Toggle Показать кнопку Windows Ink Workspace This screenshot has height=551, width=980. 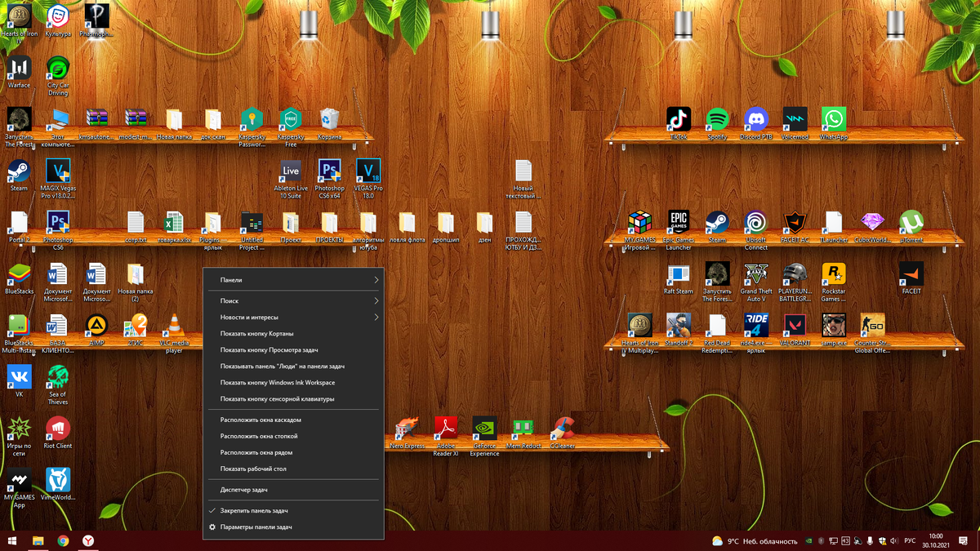(x=293, y=382)
